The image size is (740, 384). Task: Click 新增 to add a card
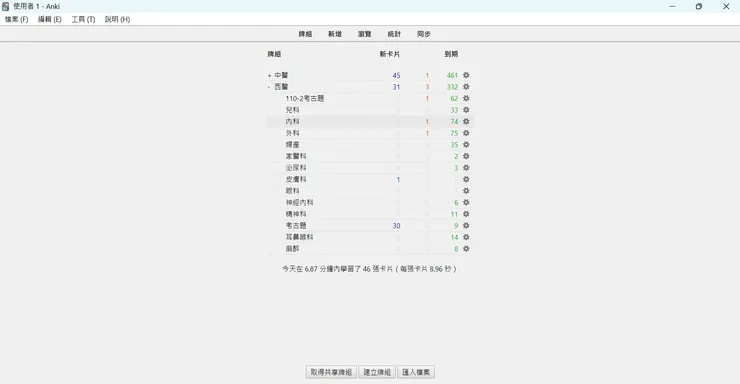(x=335, y=34)
